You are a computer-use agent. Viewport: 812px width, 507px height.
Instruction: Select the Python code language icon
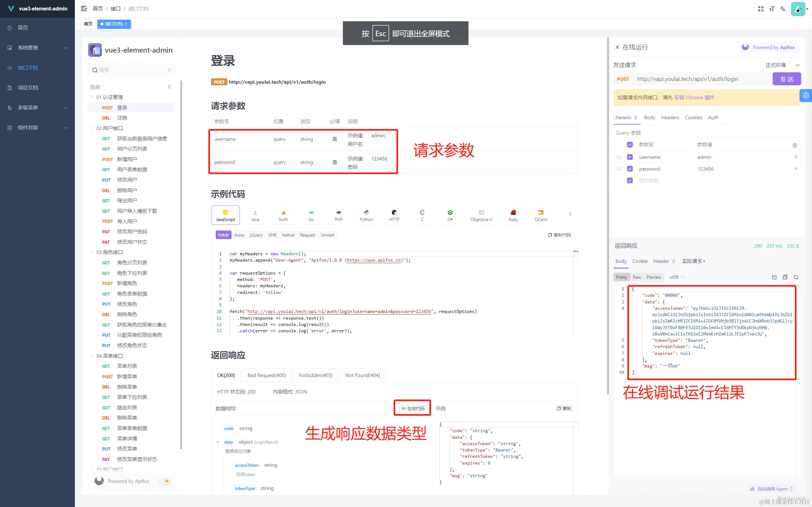pos(366,215)
